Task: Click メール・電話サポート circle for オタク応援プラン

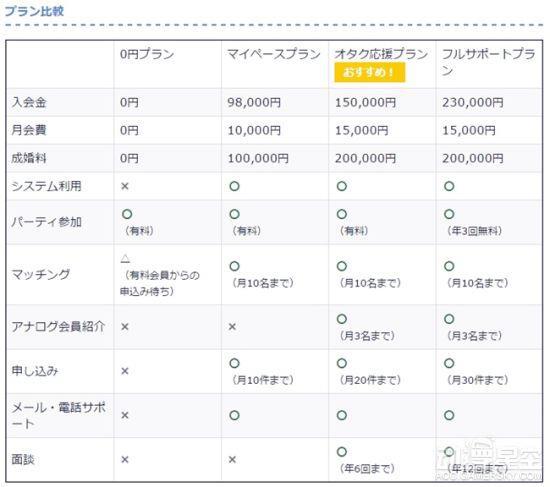Action: (342, 415)
